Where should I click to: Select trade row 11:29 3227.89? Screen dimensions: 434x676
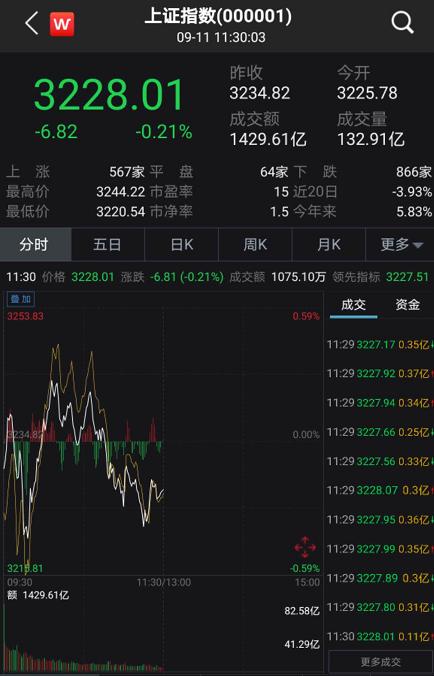(x=379, y=578)
